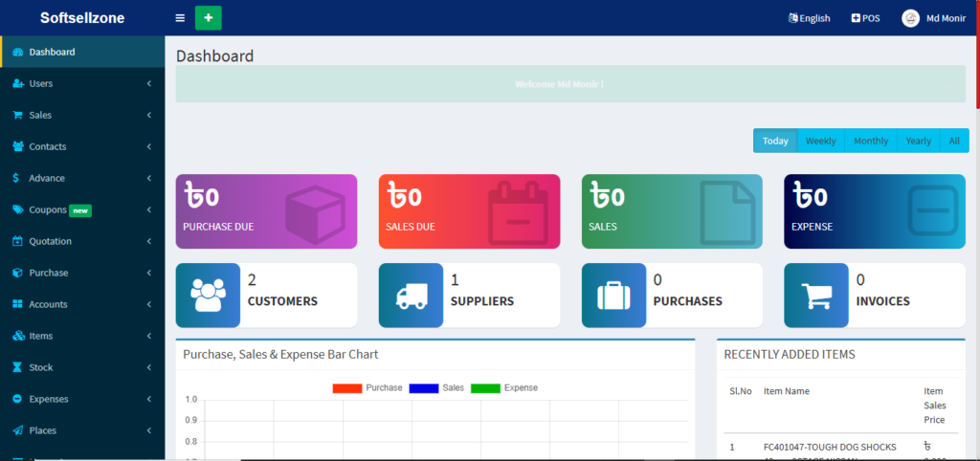
Task: Toggle Sales series in chart legend
Action: point(436,387)
